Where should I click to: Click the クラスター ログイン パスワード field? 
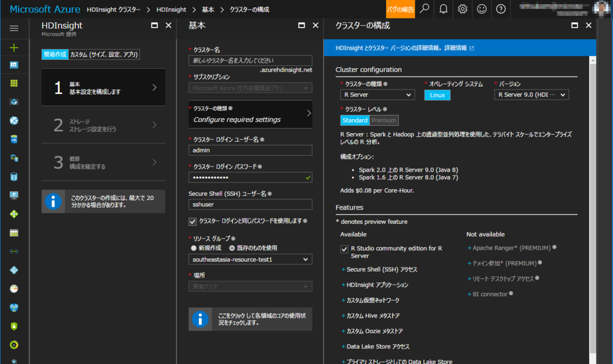250,177
